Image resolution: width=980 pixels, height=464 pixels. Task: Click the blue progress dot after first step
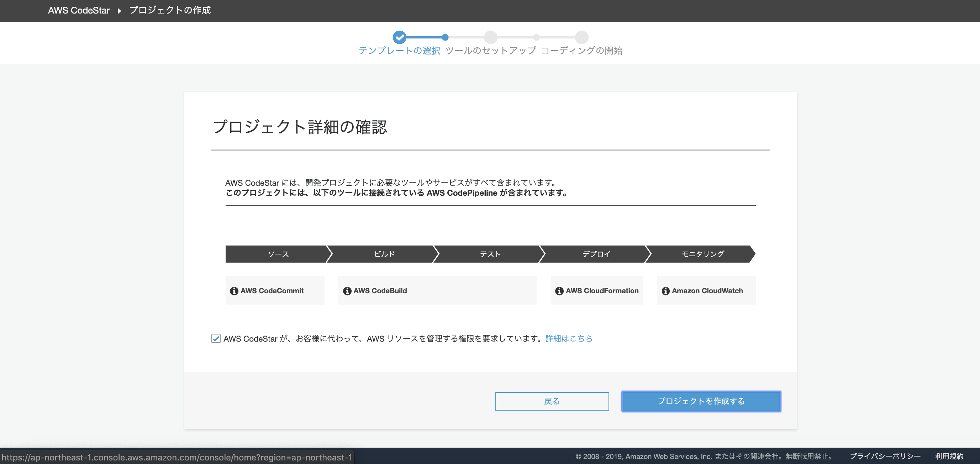(x=445, y=37)
